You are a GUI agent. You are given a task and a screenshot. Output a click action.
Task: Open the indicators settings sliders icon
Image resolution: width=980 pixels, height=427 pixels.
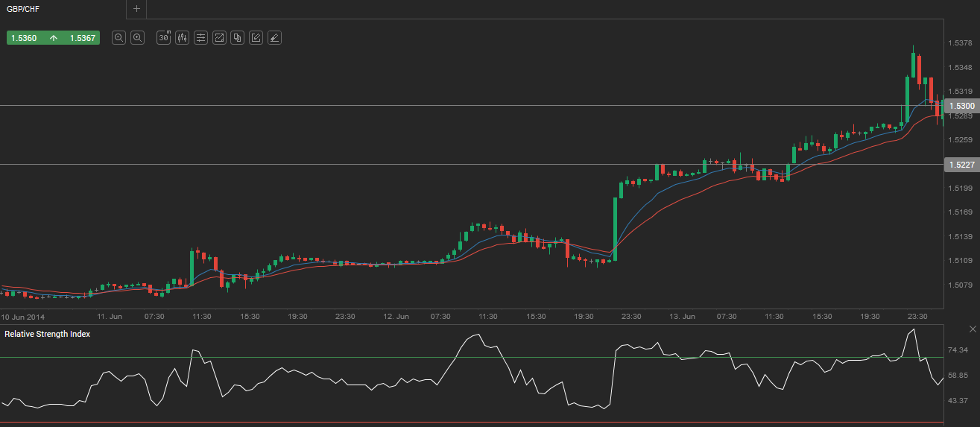point(200,37)
